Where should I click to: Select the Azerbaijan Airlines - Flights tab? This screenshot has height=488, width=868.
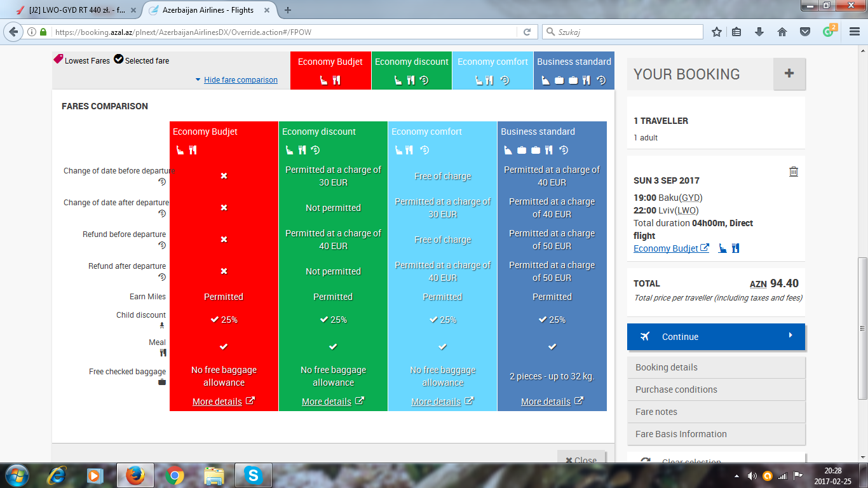(x=208, y=10)
